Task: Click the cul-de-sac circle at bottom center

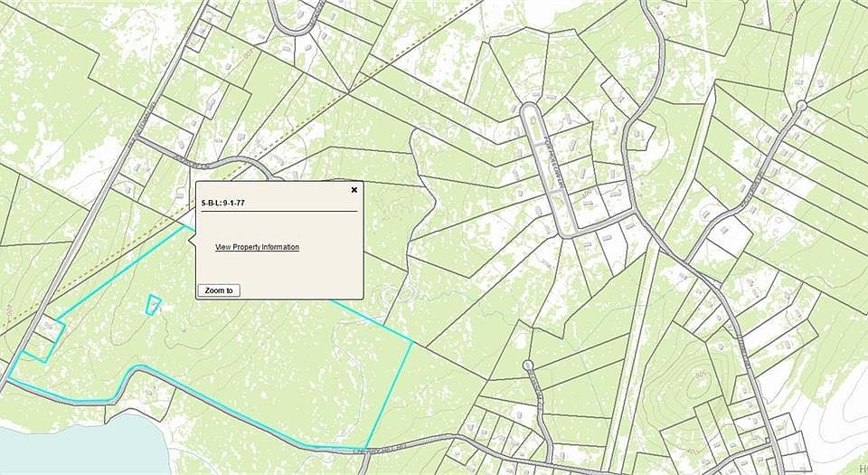Action: click(527, 366)
